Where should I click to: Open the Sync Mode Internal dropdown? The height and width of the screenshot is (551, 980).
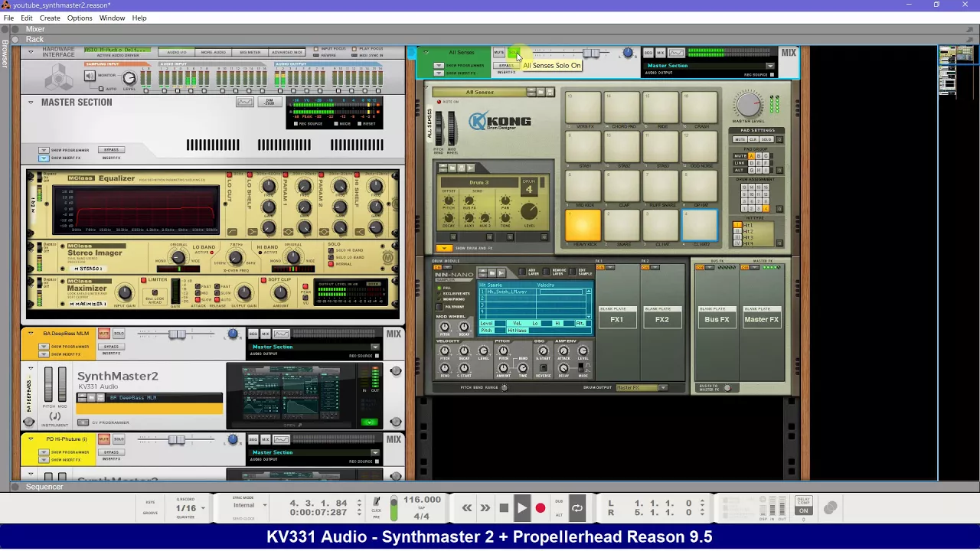250,505
